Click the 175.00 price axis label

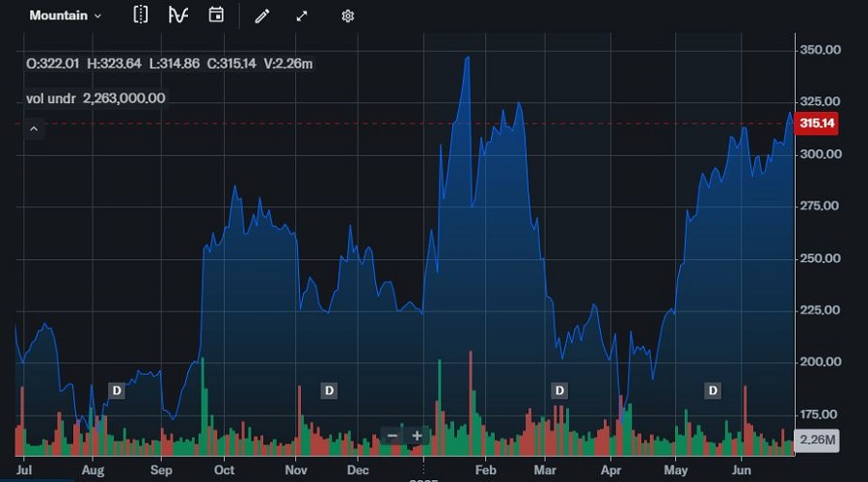point(820,415)
